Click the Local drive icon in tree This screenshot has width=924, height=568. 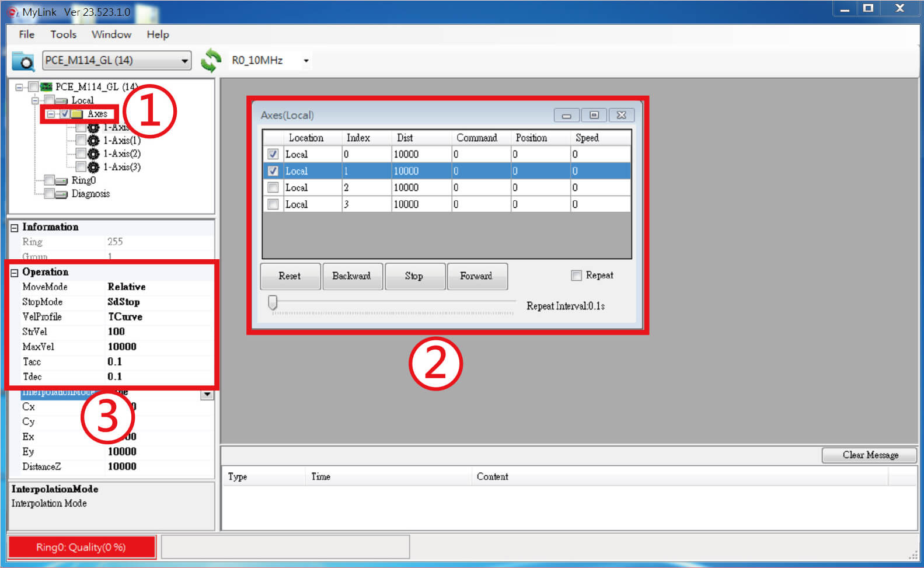61,101
